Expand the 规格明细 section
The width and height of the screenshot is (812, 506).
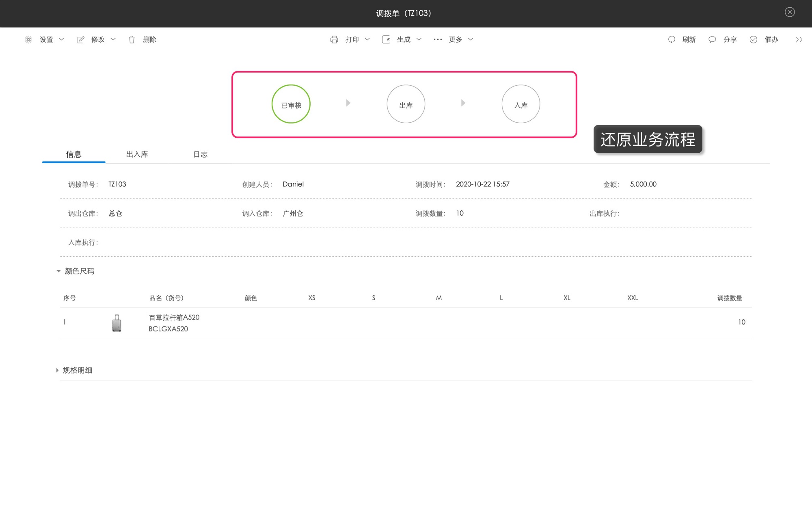[57, 370]
